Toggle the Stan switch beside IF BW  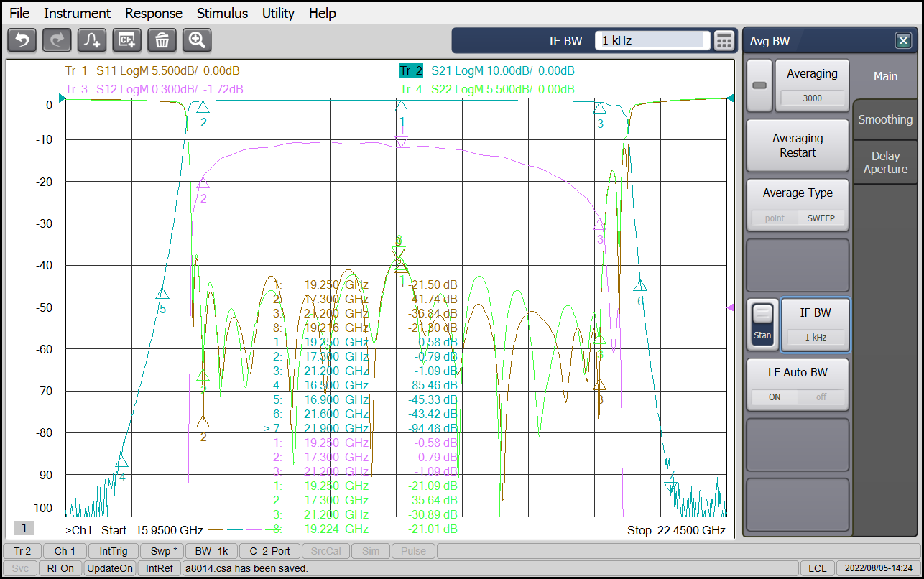click(x=762, y=325)
